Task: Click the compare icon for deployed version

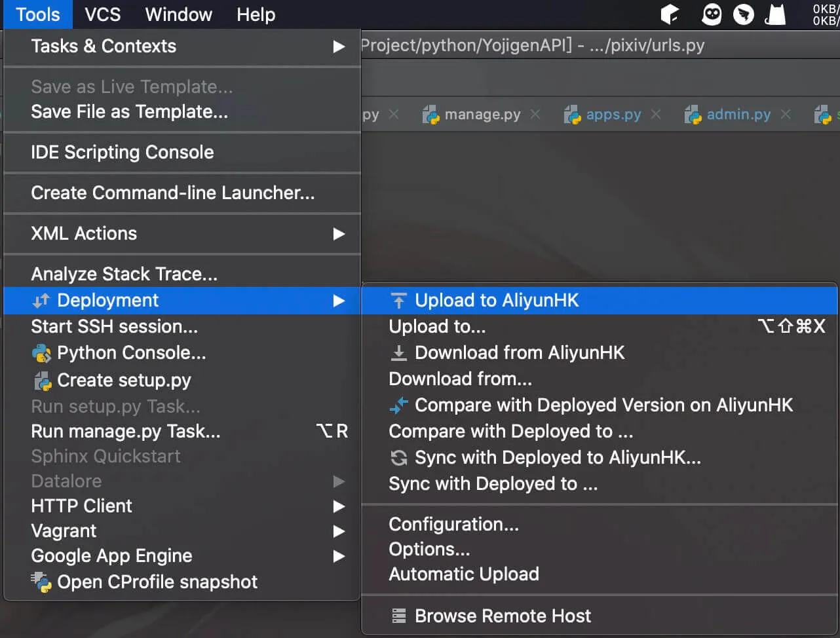Action: tap(398, 405)
